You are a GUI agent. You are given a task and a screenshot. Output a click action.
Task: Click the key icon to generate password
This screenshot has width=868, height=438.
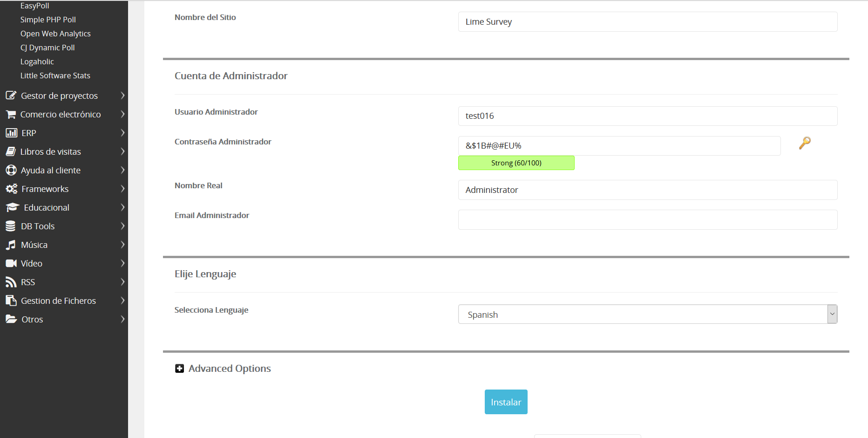tap(805, 143)
